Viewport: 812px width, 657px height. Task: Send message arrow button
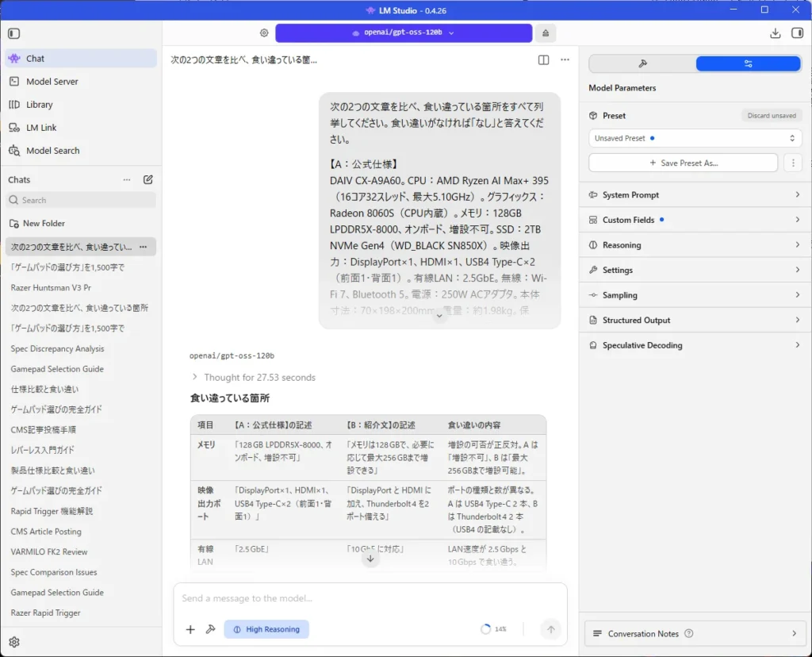click(551, 629)
